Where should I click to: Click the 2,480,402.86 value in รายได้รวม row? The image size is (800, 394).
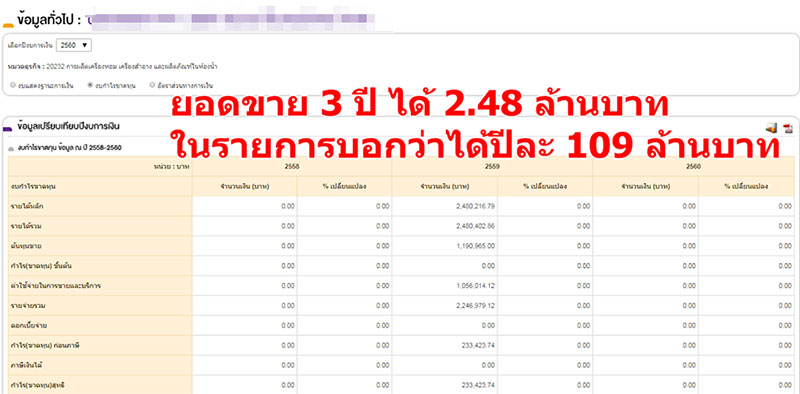(476, 226)
